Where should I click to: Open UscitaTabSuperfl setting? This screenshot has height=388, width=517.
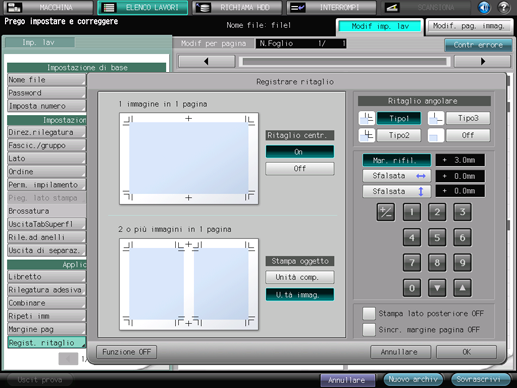(46, 224)
